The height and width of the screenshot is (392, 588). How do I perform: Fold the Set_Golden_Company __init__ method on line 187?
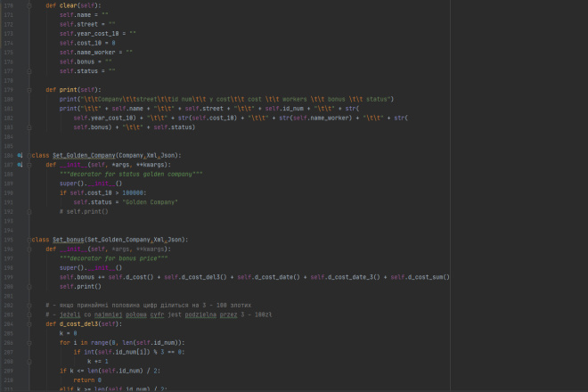29,165
